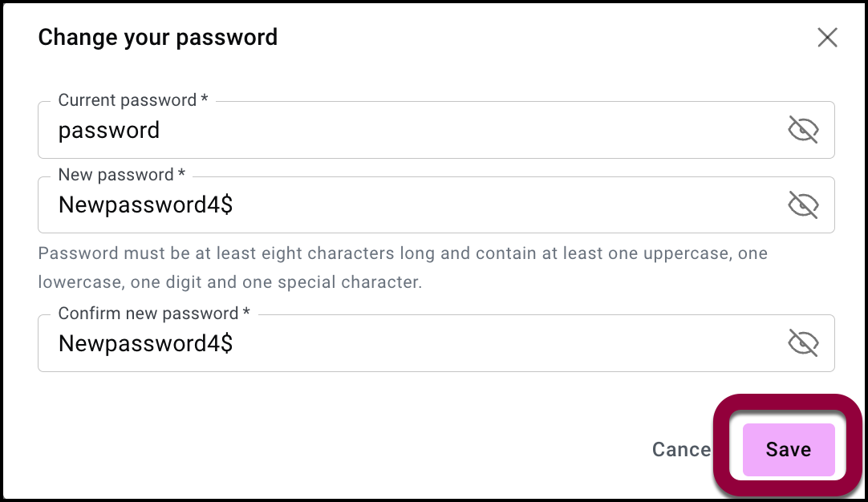868x502 pixels.
Task: Click the 'New password *' field label
Action: pos(122,176)
